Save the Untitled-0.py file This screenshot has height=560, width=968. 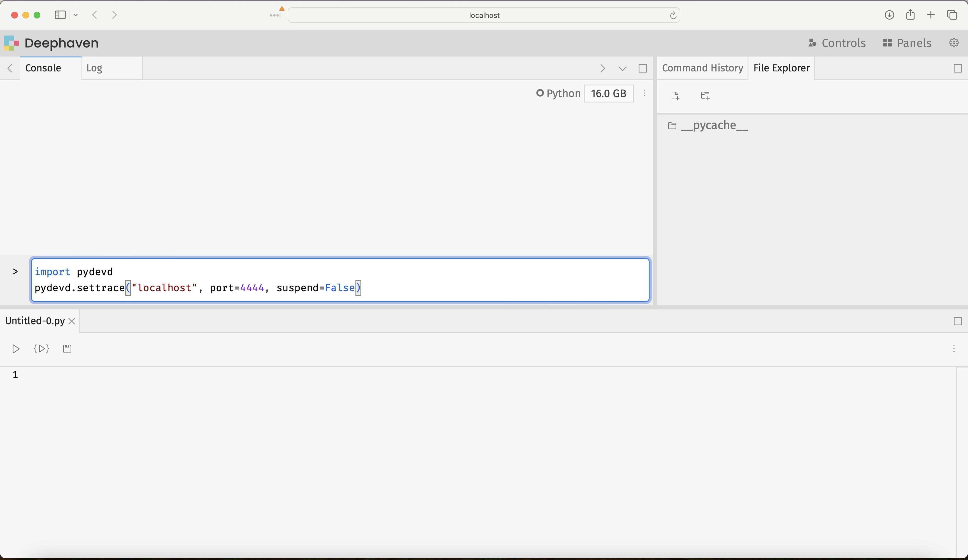coord(67,349)
